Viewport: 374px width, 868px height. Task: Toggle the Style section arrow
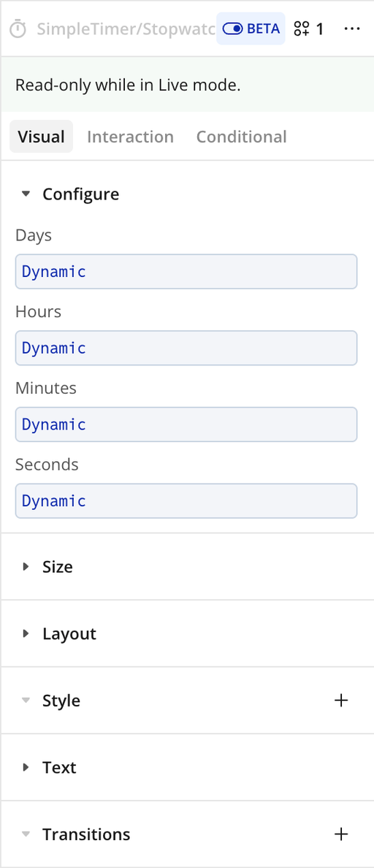click(26, 700)
